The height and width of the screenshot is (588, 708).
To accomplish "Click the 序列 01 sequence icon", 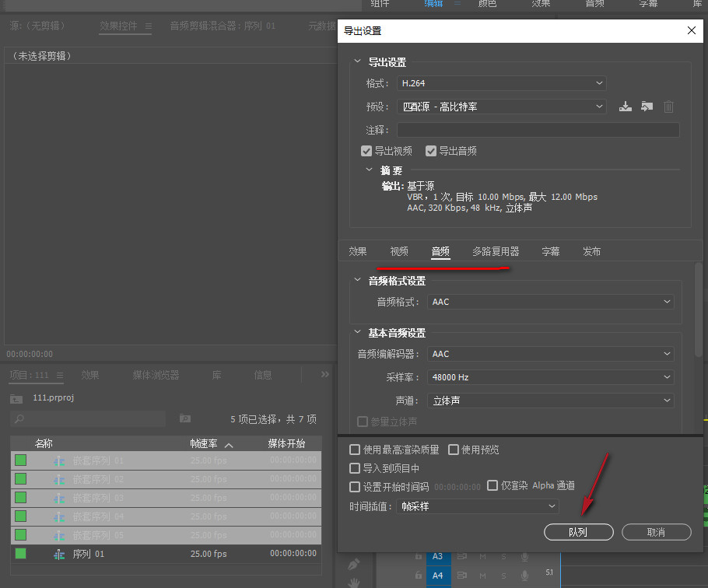I will pos(59,554).
